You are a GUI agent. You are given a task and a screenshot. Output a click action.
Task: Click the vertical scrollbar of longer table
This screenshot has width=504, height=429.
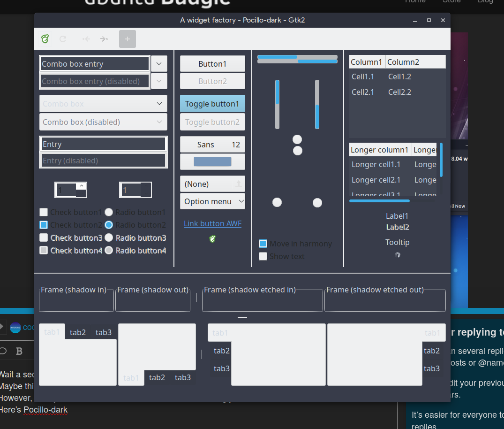coord(441,160)
